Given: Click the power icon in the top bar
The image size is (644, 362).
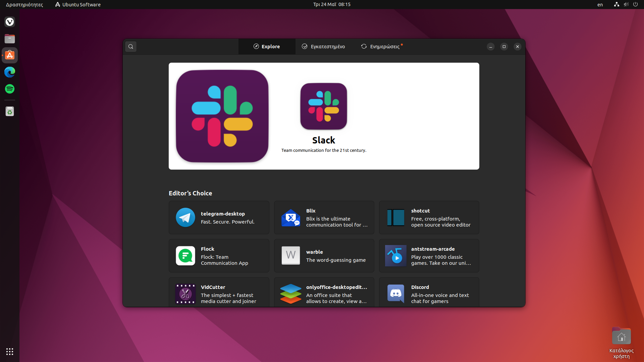Looking at the screenshot, I should pyautogui.click(x=636, y=4).
